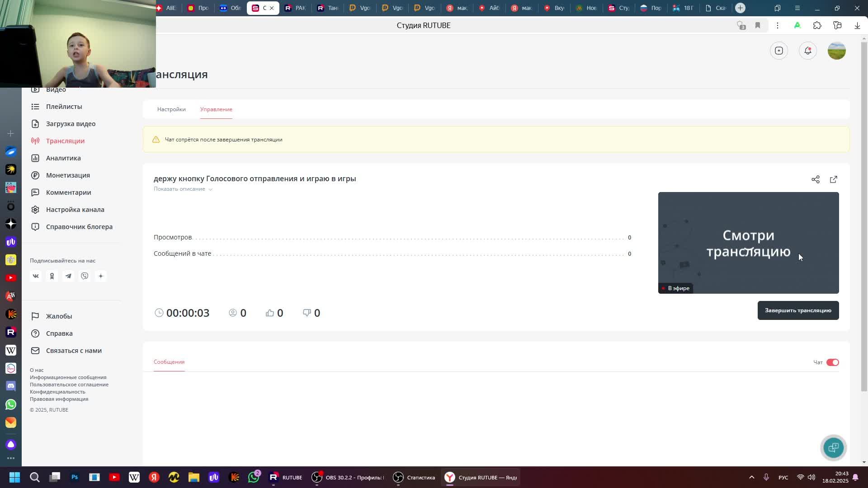Expand Показать описание
The height and width of the screenshot is (488, 868).
(x=183, y=189)
